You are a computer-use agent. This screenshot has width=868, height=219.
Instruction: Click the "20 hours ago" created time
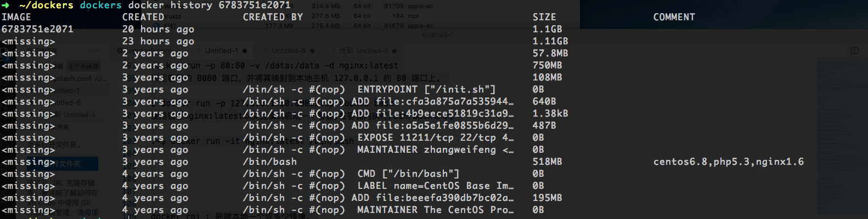(158, 29)
